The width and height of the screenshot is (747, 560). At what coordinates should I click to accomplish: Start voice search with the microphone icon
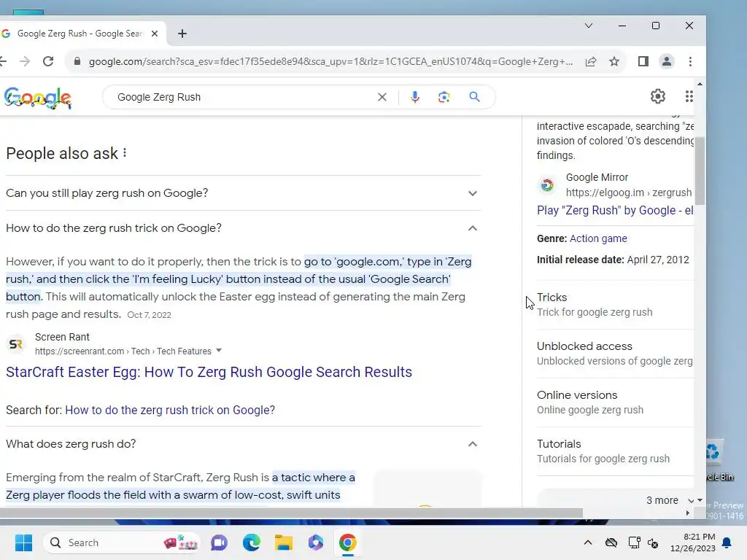tap(415, 97)
